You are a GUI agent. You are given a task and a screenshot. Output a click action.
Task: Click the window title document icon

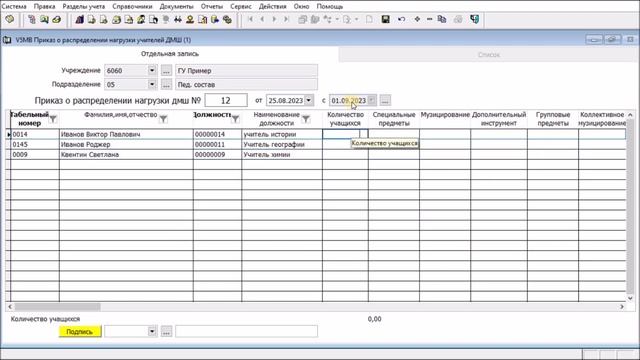pyautogui.click(x=7, y=40)
